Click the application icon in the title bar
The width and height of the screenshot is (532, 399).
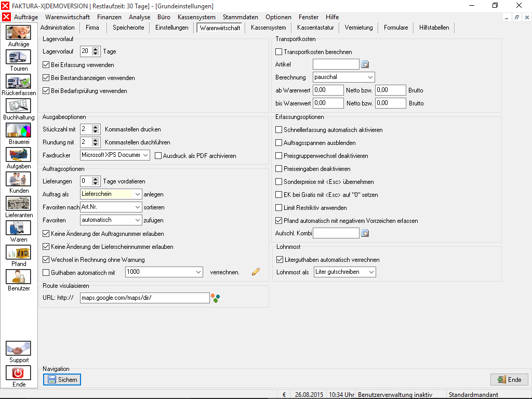5,6
